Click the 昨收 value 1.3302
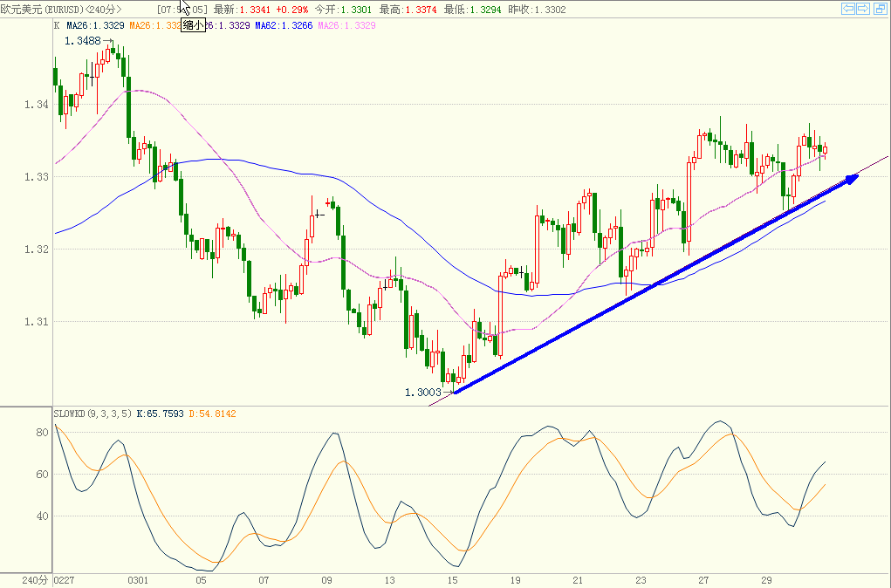 tap(551, 10)
